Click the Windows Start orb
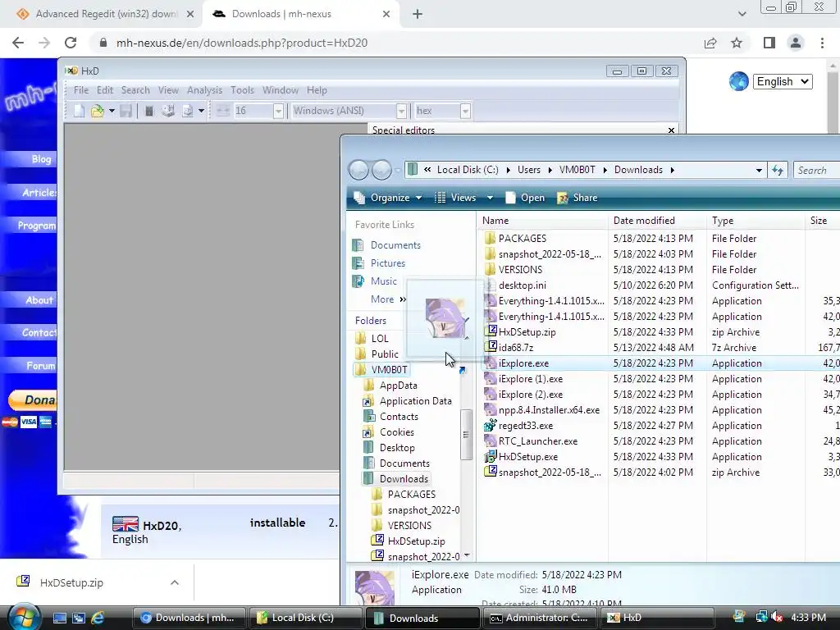 [24, 617]
